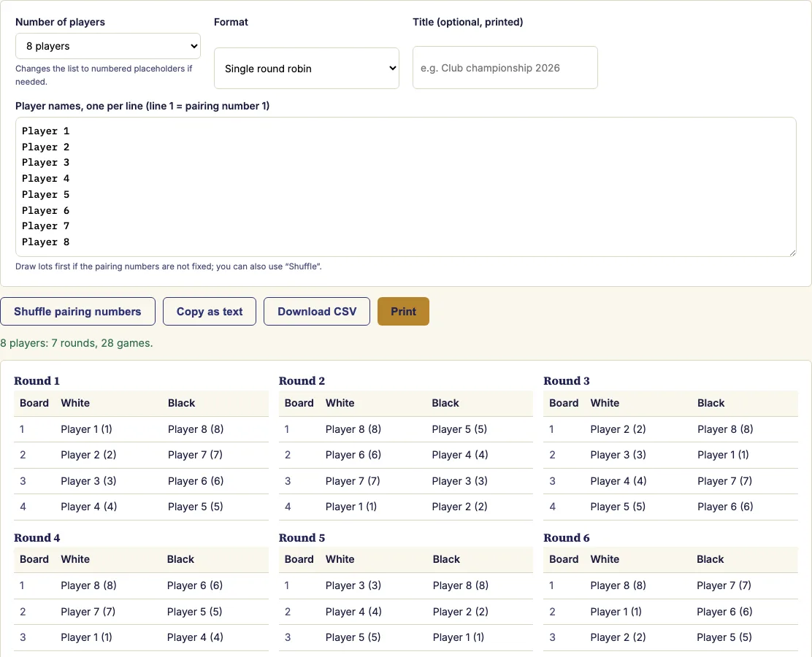The image size is (812, 657).
Task: Click Round 5 board 1 White 'Player 3 (3)'
Action: coord(353,585)
